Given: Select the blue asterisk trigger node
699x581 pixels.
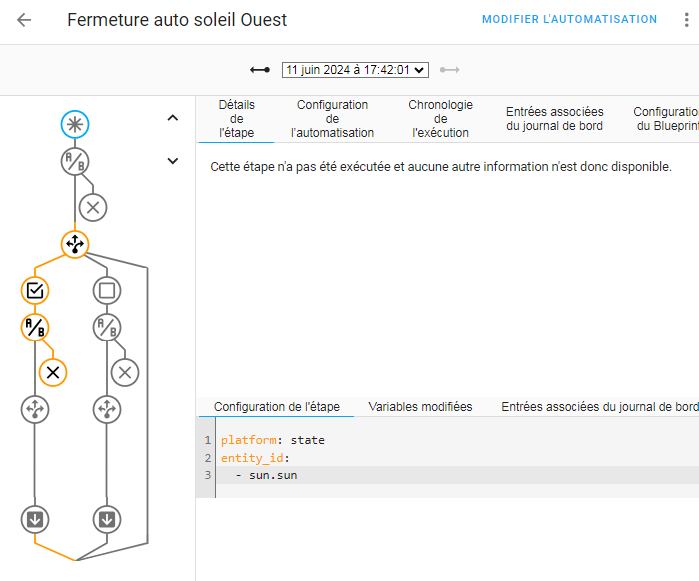Looking at the screenshot, I should click(x=75, y=124).
